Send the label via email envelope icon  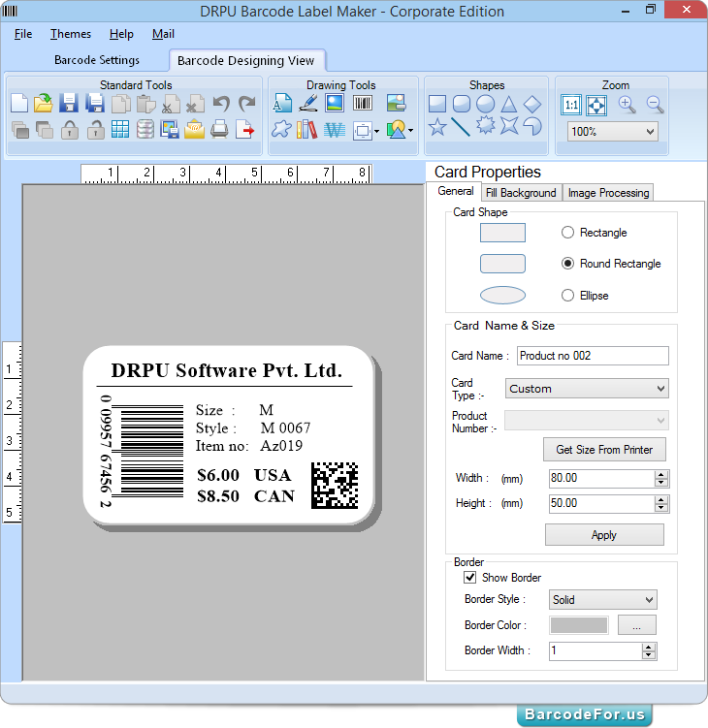(194, 130)
